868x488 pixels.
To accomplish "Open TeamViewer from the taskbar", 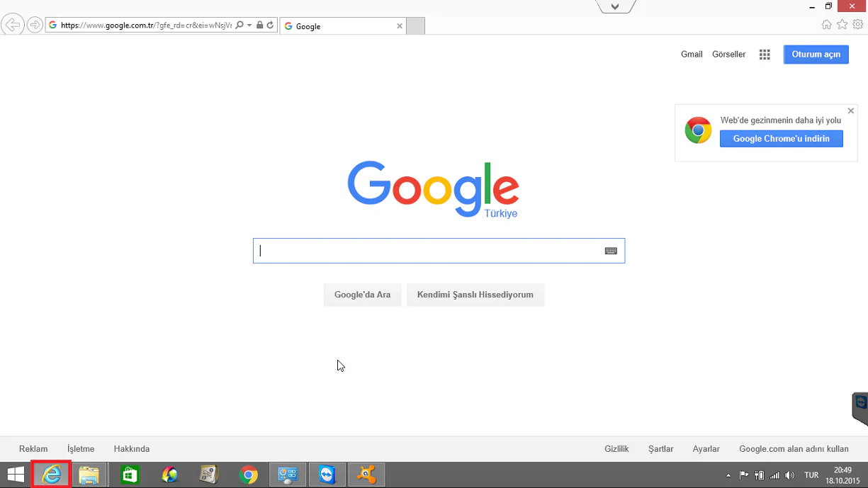I will 327,475.
